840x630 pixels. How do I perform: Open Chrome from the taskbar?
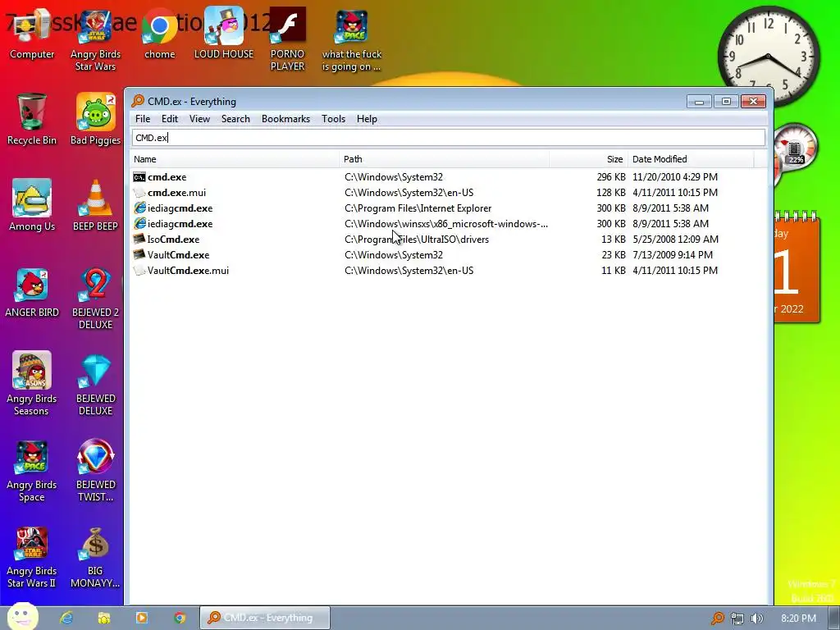pyautogui.click(x=180, y=618)
